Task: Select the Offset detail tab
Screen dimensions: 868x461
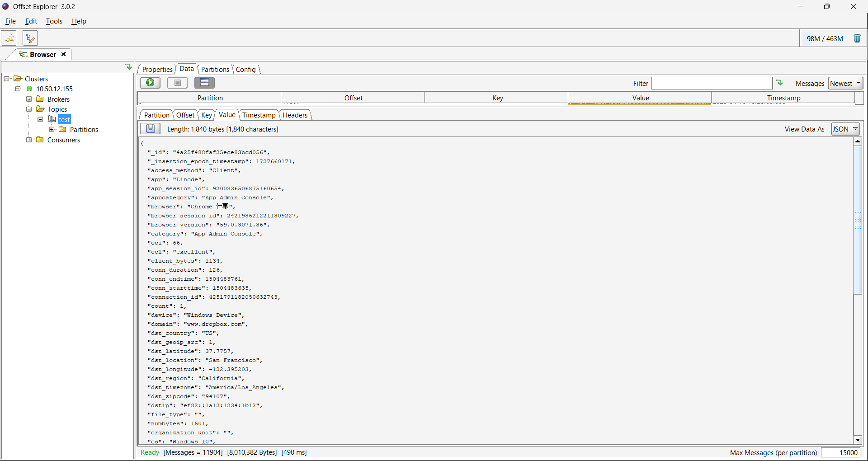Action: [x=185, y=115]
